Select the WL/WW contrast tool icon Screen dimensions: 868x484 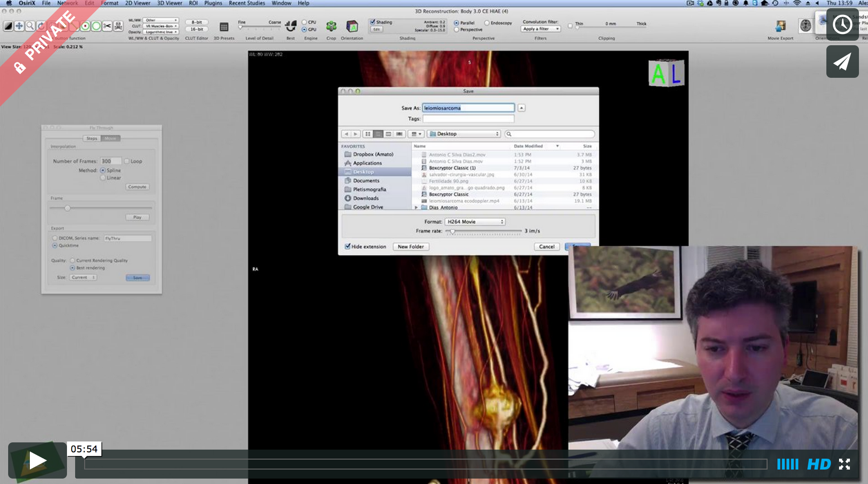[8, 26]
